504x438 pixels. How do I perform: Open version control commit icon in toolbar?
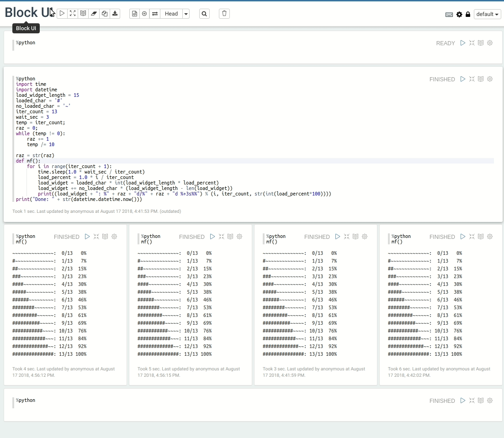point(135,14)
